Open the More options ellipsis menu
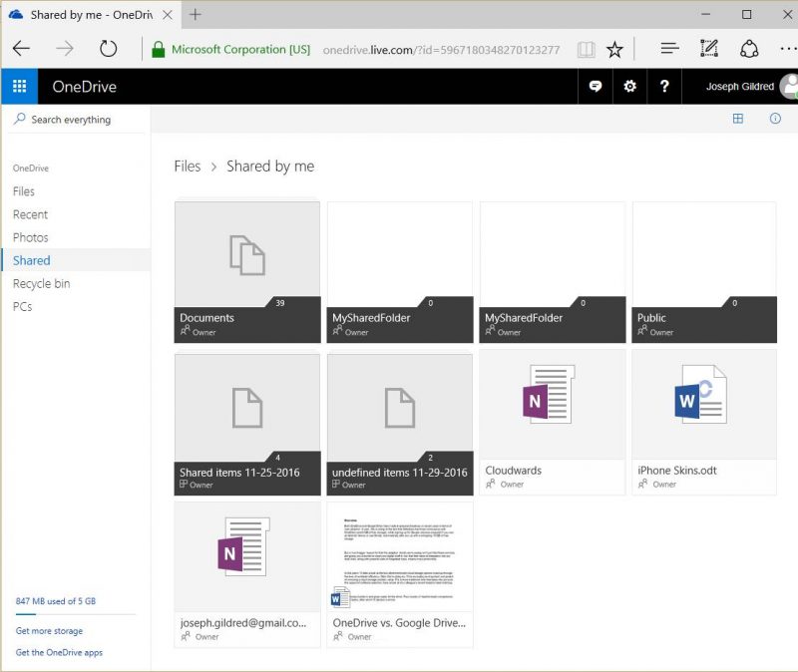The image size is (798, 672). pyautogui.click(x=788, y=48)
